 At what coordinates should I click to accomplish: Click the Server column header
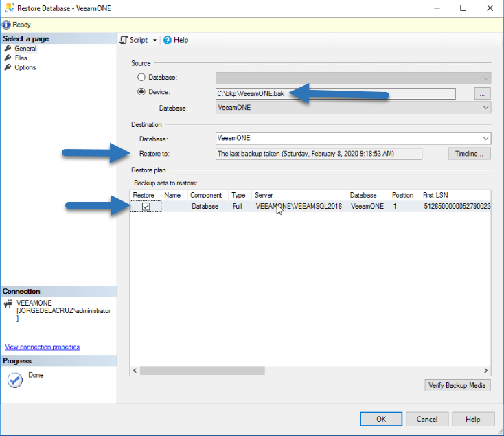pyautogui.click(x=299, y=196)
